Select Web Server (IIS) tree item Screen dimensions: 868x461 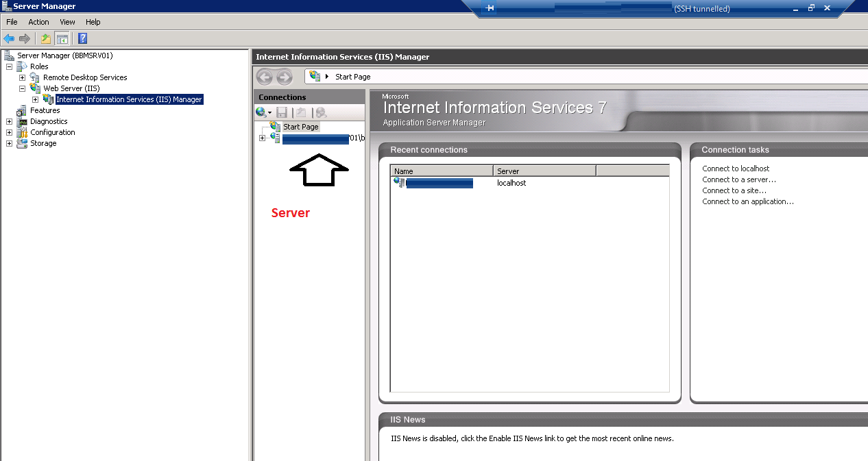pyautogui.click(x=71, y=88)
